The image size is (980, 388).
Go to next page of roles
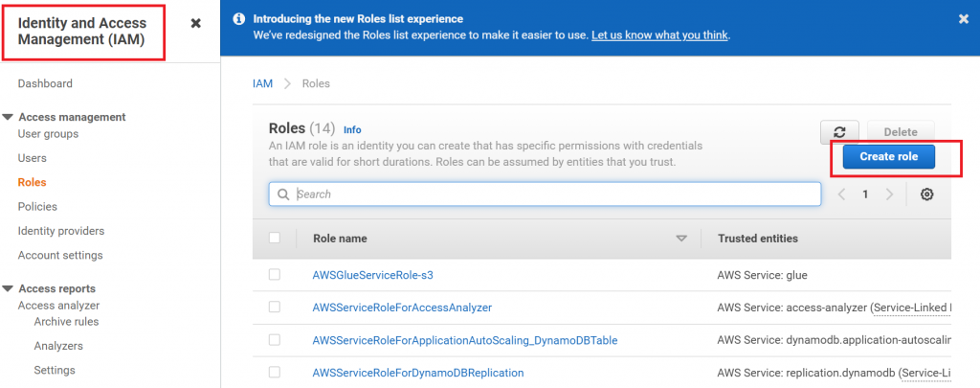coord(889,194)
